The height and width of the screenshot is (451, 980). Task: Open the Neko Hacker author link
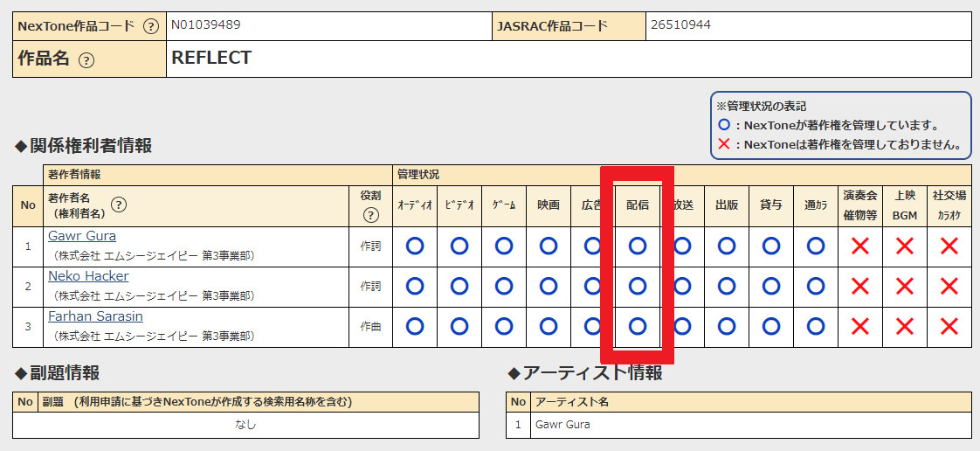click(88, 276)
